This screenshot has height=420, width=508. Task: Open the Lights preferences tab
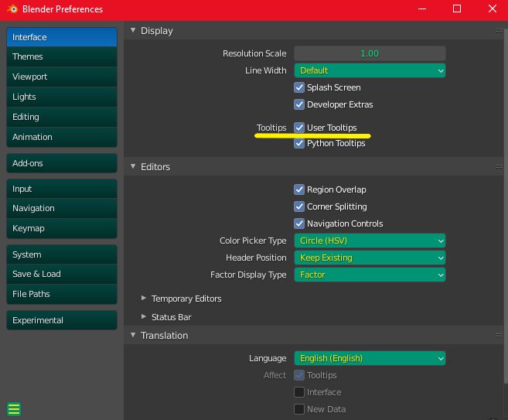coord(62,97)
